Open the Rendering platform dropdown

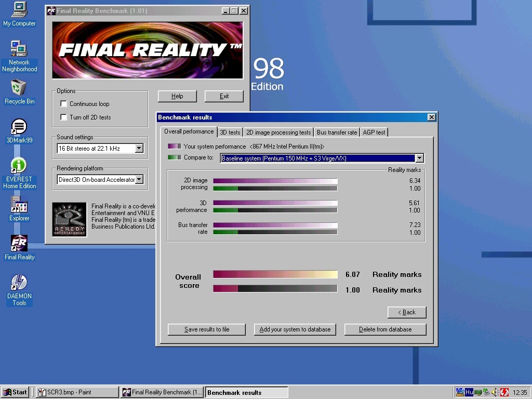pos(139,179)
